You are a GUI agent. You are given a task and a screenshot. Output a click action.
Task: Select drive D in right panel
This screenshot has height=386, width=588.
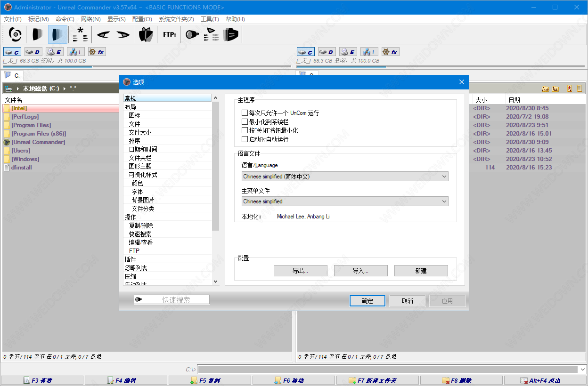(327, 52)
